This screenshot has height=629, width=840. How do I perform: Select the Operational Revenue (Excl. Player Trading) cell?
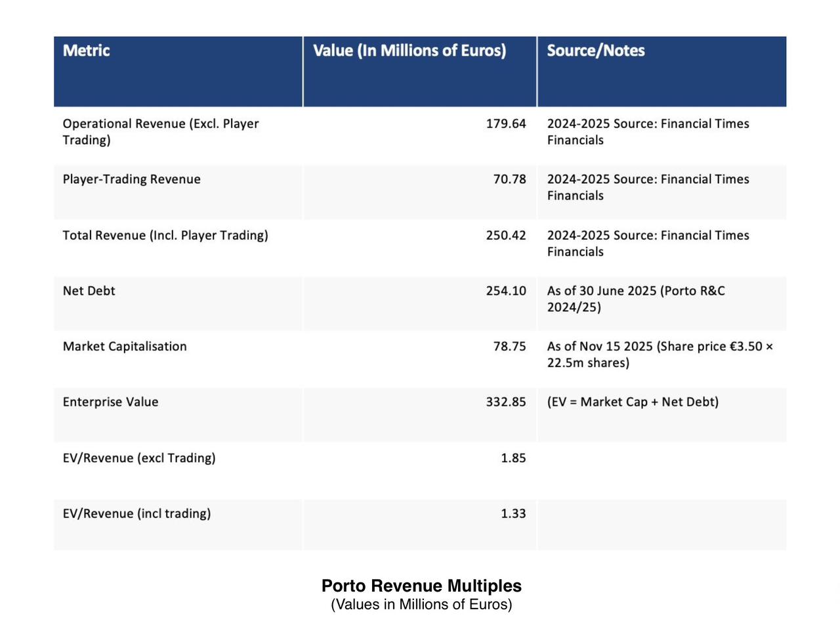(x=160, y=131)
